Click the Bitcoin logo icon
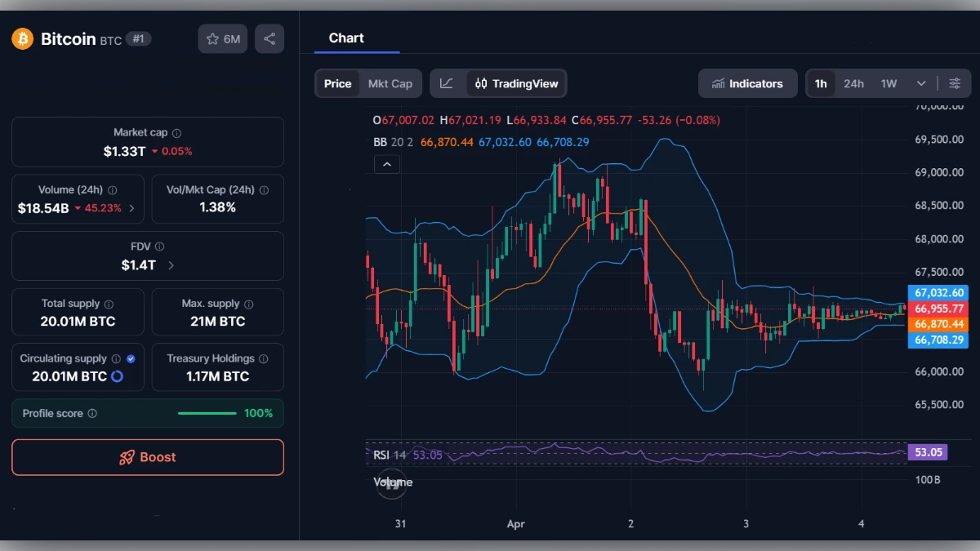The image size is (980, 551). [x=21, y=38]
